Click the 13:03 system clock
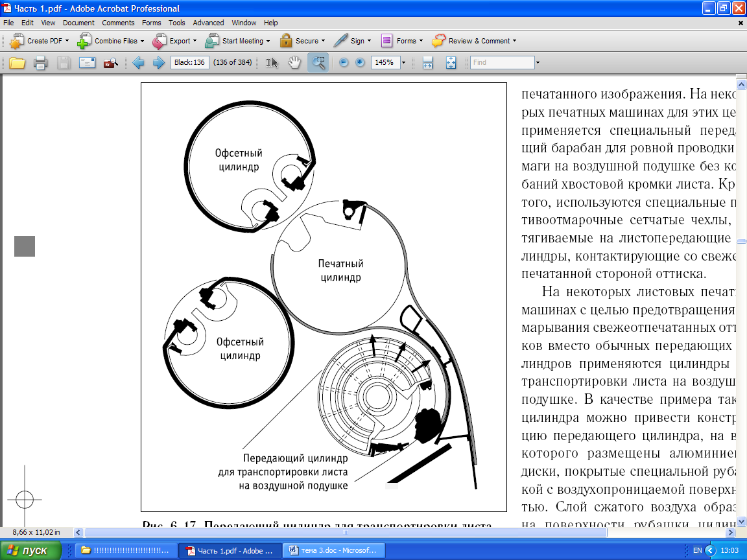 (x=730, y=550)
